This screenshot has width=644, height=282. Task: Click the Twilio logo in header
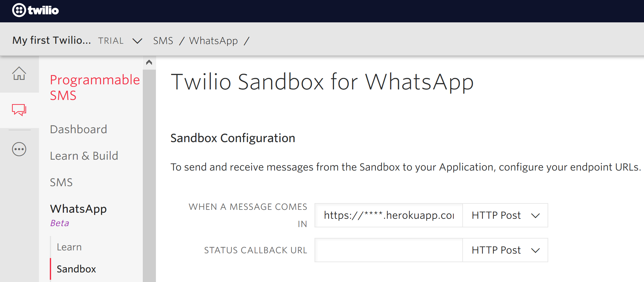point(35,10)
